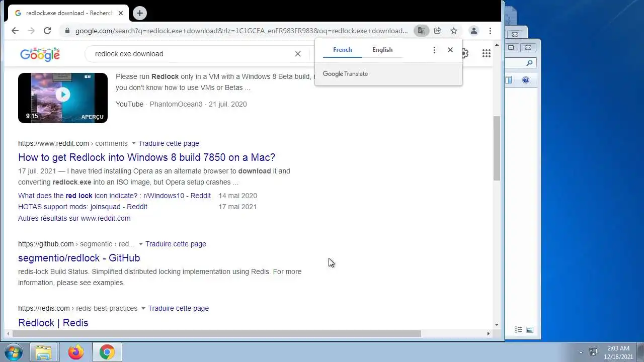Open the segmentio/redlock - GitHub result
The width and height of the screenshot is (644, 362).
coord(79,258)
